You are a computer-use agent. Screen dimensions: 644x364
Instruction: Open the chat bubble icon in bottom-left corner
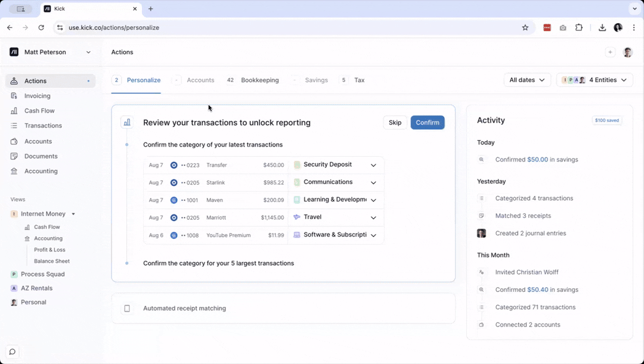pos(12,351)
